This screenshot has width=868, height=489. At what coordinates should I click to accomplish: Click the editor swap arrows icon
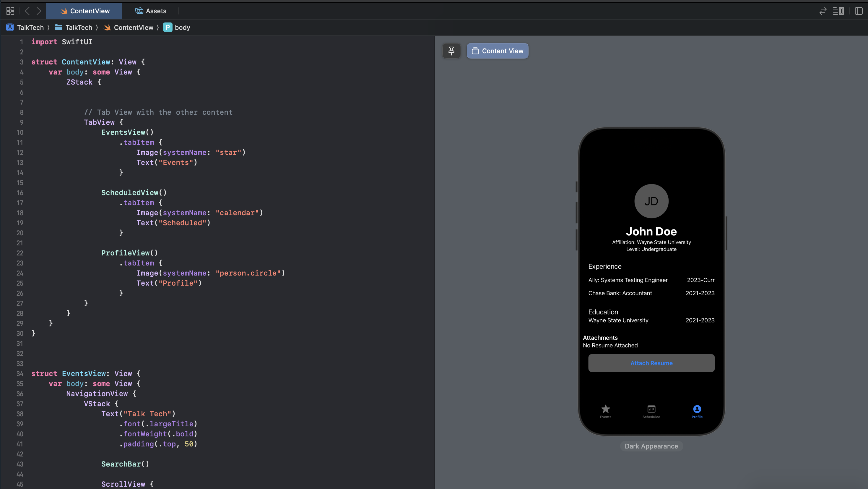pyautogui.click(x=823, y=11)
